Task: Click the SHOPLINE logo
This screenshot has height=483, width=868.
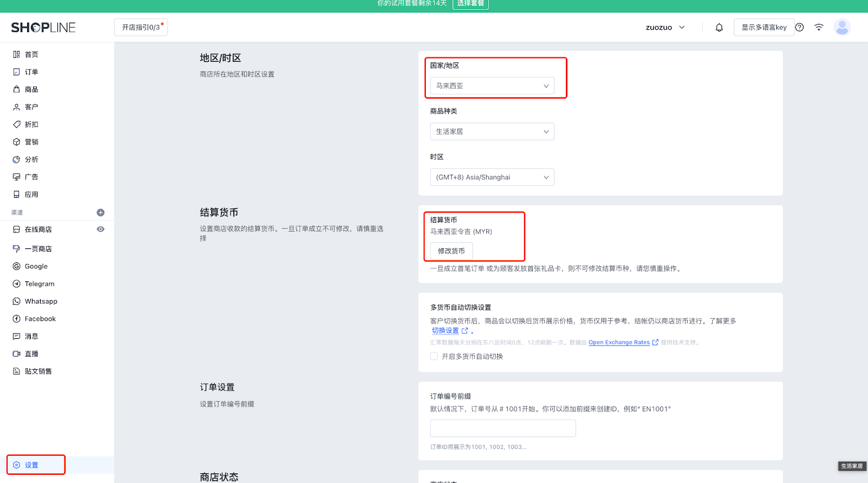Action: [x=43, y=27]
